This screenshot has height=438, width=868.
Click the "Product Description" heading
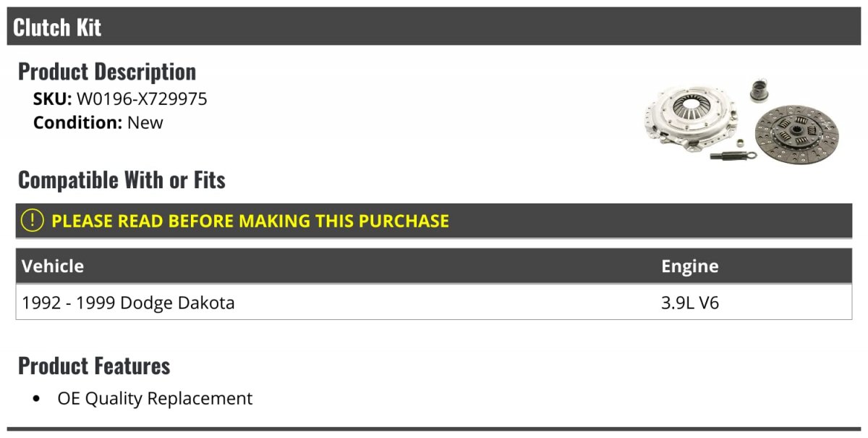point(107,72)
